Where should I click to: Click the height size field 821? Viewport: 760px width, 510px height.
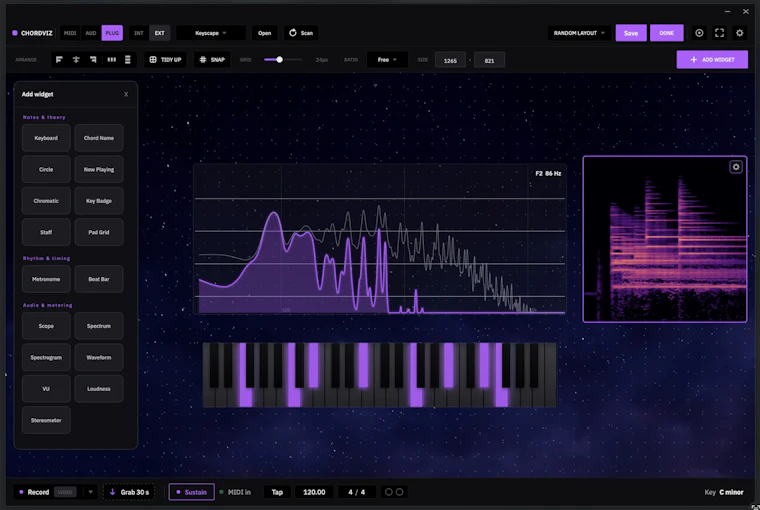(489, 60)
